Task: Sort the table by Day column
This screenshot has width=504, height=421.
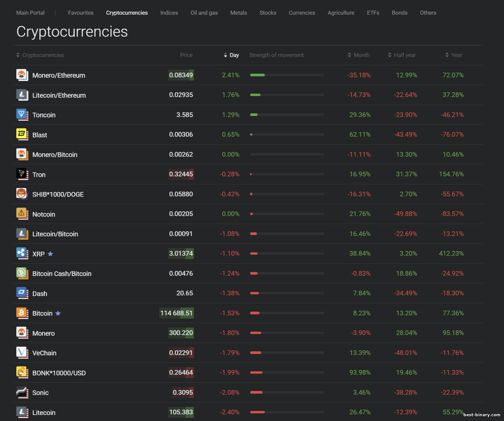Action: (x=232, y=55)
